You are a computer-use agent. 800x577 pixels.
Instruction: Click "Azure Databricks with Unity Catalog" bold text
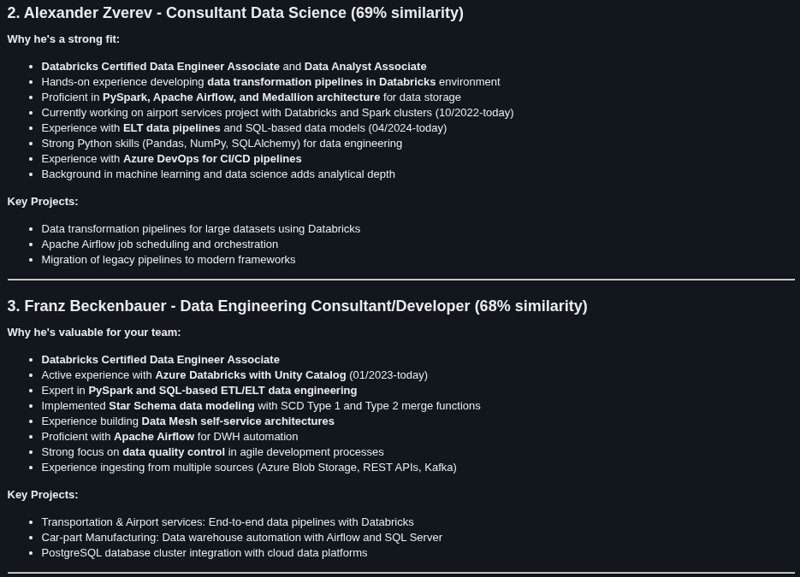coord(250,375)
